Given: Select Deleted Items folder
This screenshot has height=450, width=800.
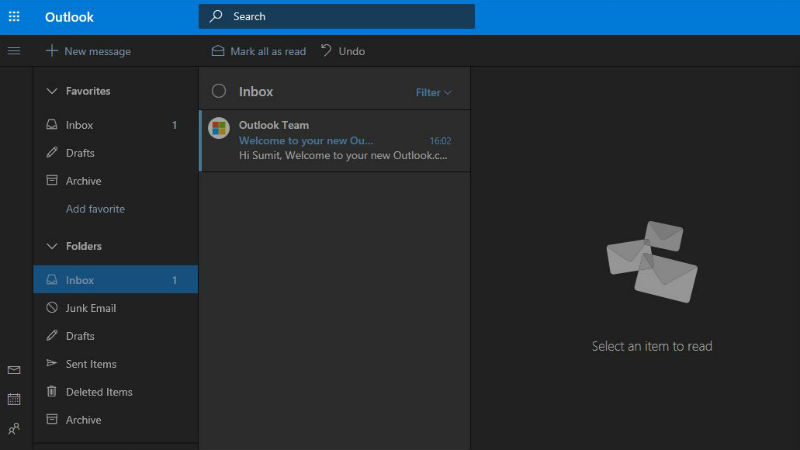Looking at the screenshot, I should (115, 392).
